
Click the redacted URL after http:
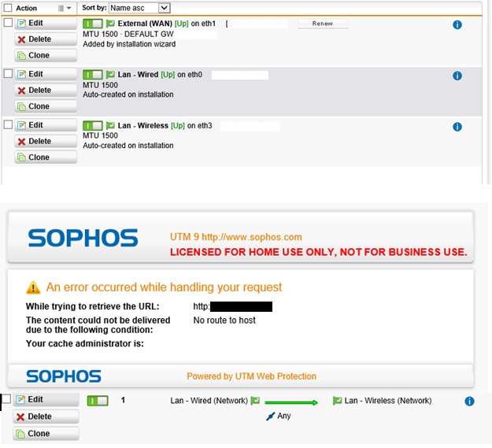(241, 306)
